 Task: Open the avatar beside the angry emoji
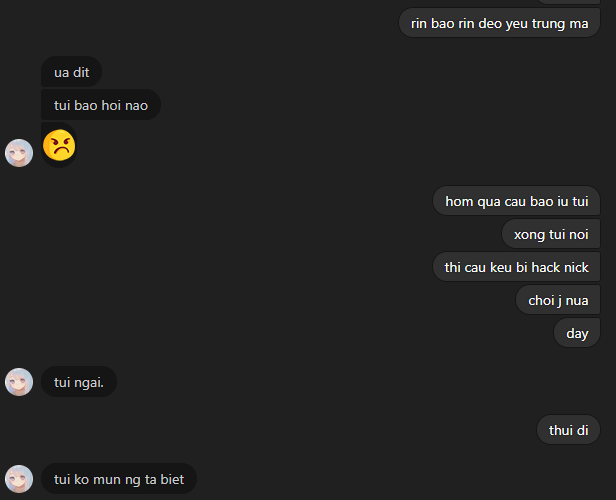point(19,153)
